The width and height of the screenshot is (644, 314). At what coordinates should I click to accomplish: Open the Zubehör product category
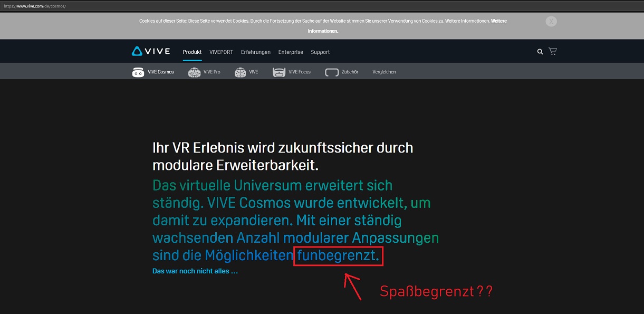(350, 72)
